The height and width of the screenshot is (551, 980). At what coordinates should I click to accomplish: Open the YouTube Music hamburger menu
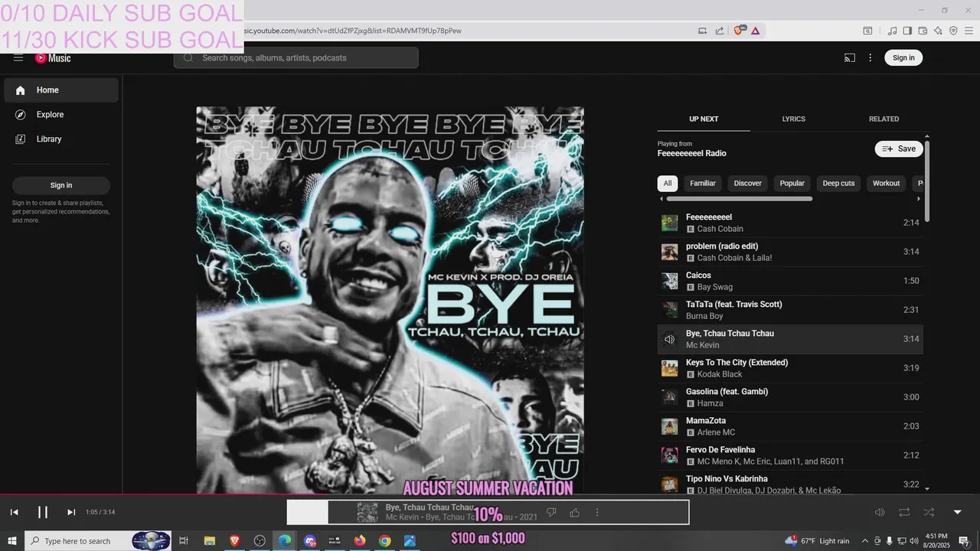(x=18, y=58)
